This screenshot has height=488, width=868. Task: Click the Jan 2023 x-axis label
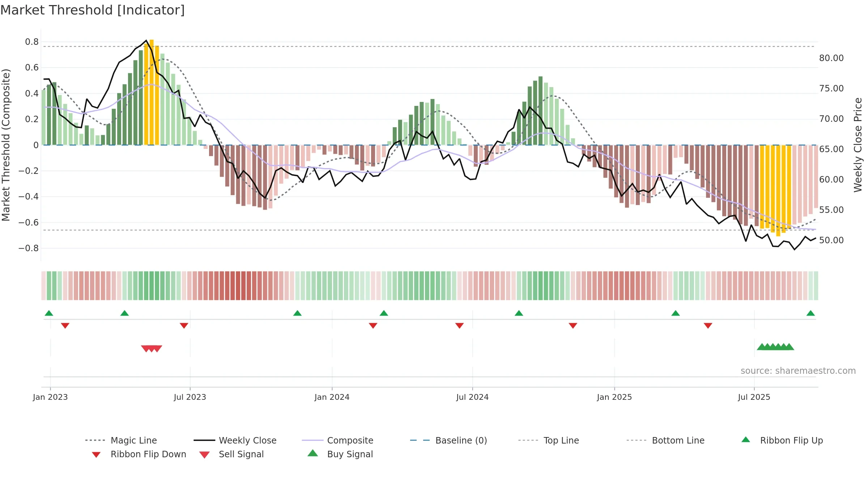tap(50, 397)
